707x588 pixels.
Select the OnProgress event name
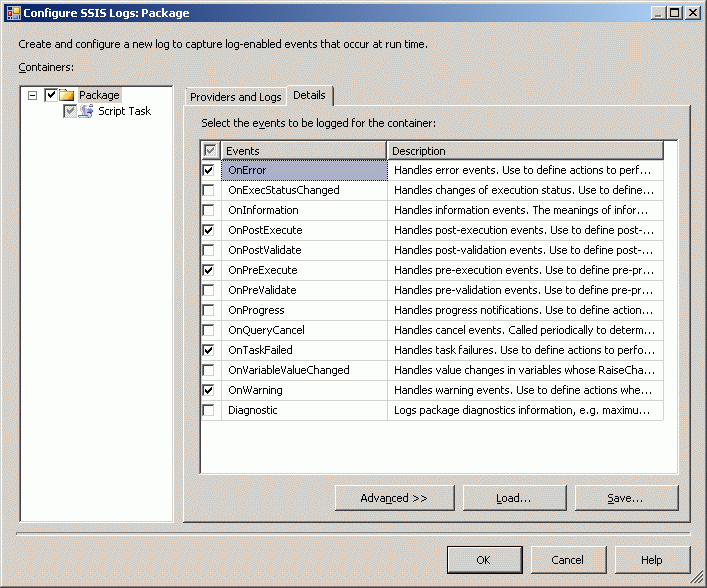pos(256,310)
